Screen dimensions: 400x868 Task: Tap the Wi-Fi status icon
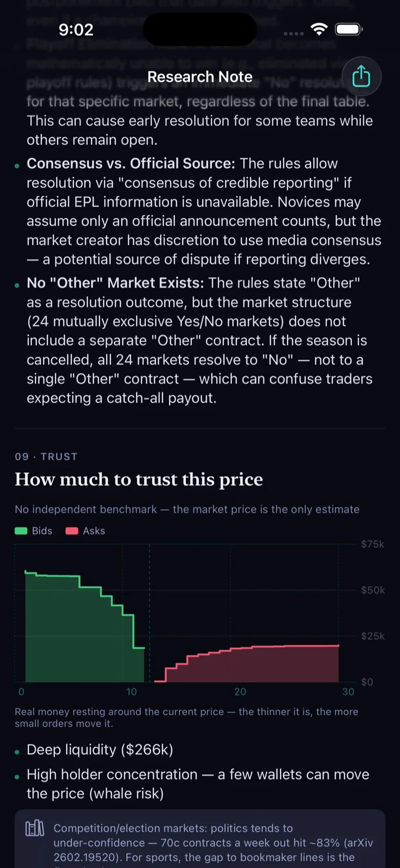(319, 29)
